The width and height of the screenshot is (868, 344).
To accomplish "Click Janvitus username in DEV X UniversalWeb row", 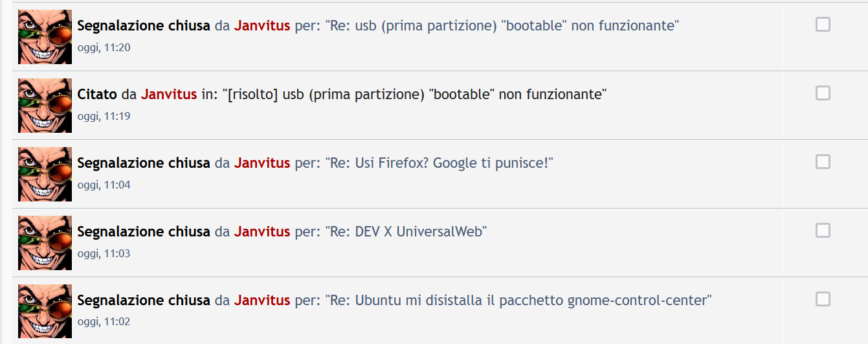I will pyautogui.click(x=262, y=232).
